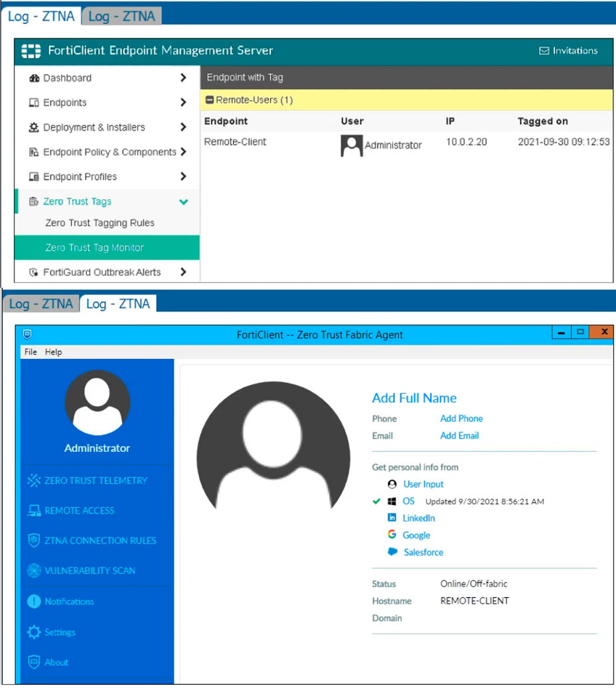
Task: Expand Endpoint Policy & Components chevron
Action: coord(183,152)
